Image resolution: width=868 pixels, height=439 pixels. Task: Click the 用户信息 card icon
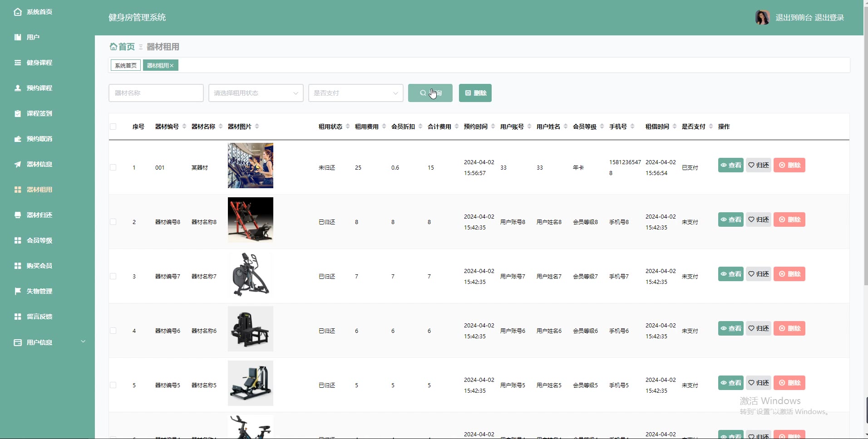click(18, 342)
